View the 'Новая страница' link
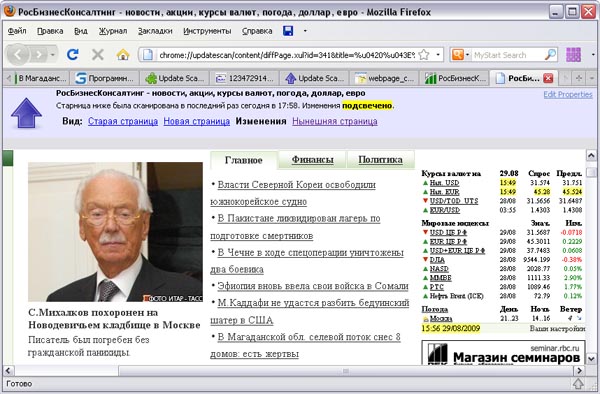The image size is (600, 394). coord(197,121)
